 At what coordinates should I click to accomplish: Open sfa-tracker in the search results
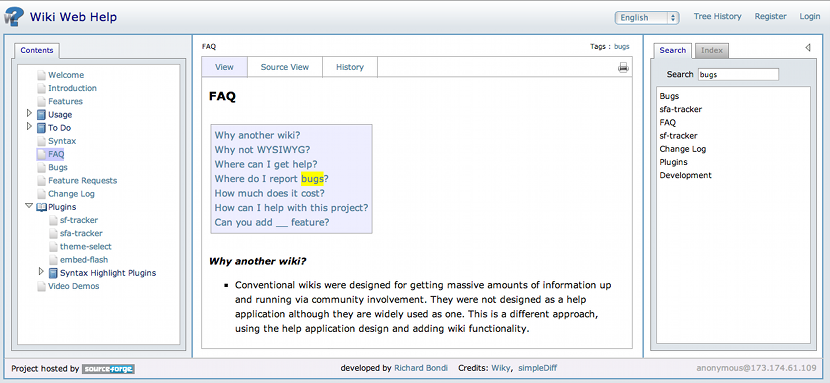click(681, 110)
